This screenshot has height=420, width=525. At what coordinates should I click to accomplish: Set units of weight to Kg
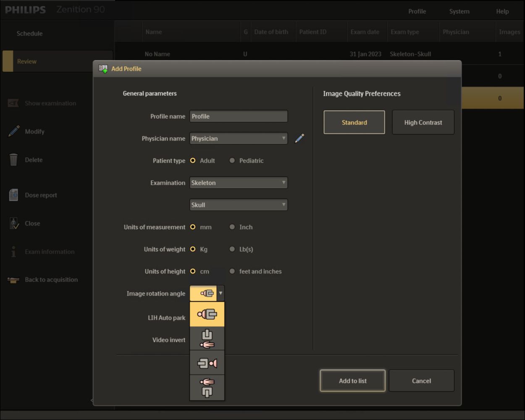[193, 249]
